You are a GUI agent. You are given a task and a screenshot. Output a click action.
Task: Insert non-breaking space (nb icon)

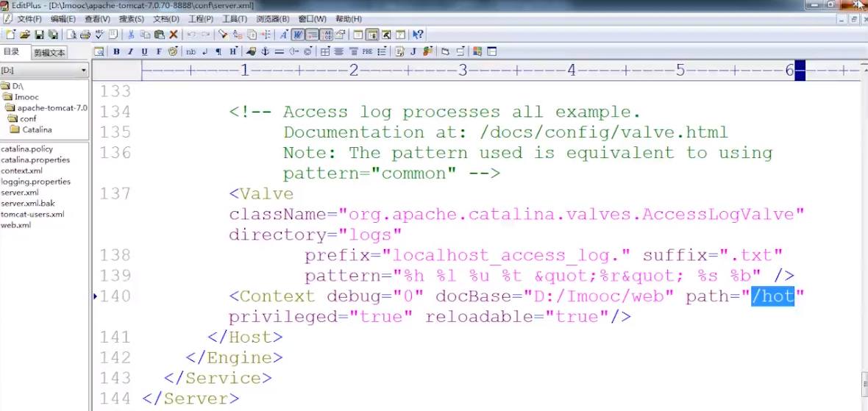(191, 51)
